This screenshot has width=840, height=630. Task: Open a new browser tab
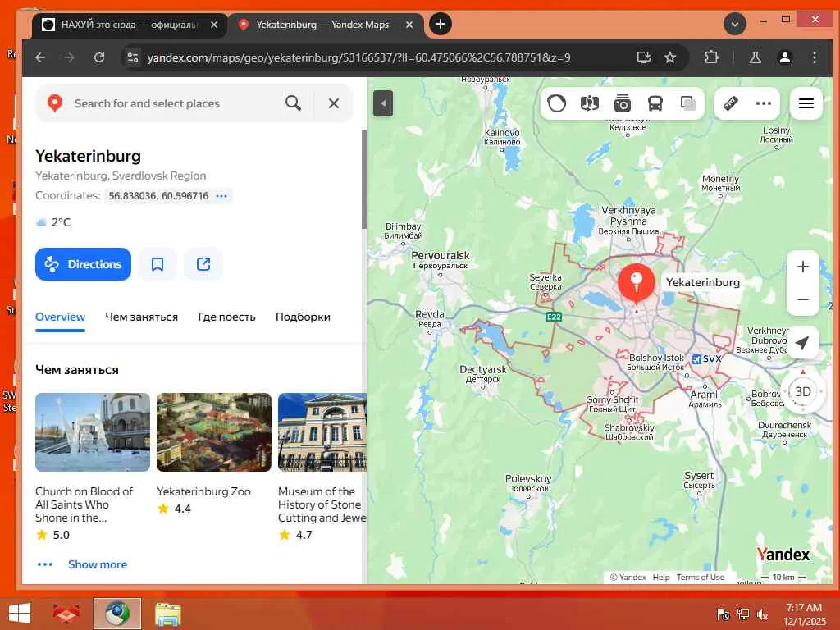click(x=441, y=24)
